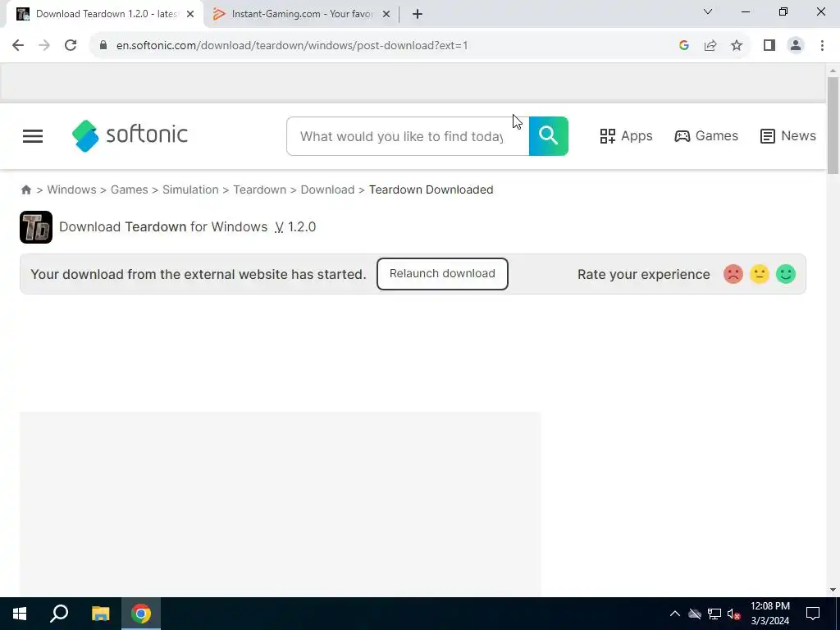Click the blue search magnifier button
This screenshot has width=840, height=630.
pyautogui.click(x=549, y=136)
